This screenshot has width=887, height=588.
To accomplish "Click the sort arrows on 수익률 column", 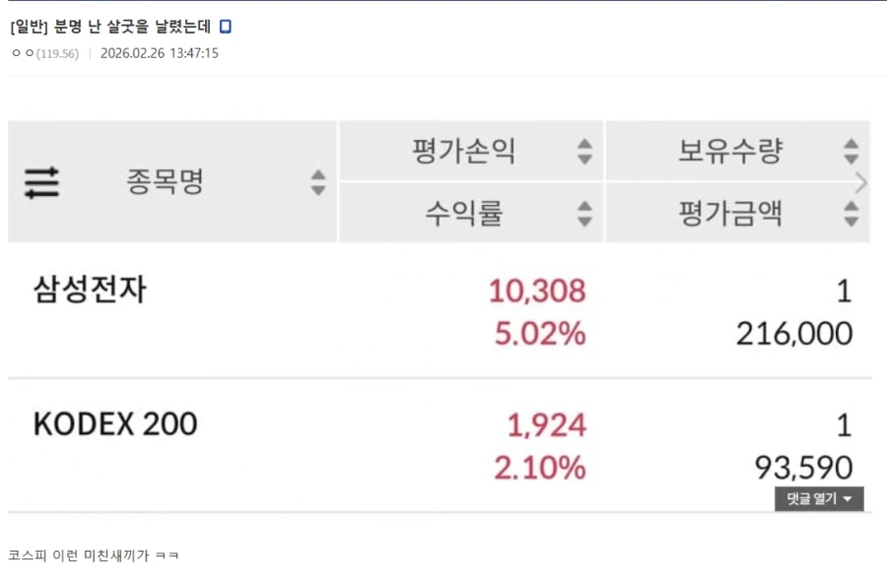I will coord(585,214).
